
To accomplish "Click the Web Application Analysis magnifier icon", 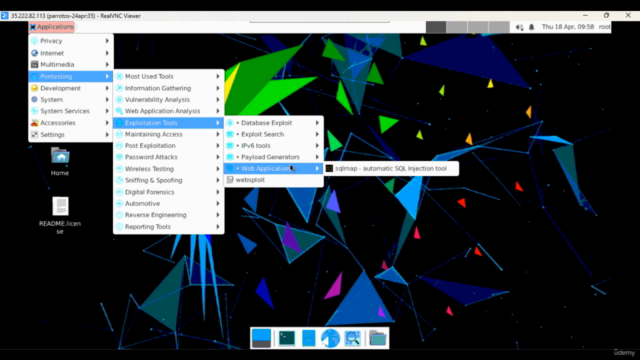I will coord(119,111).
